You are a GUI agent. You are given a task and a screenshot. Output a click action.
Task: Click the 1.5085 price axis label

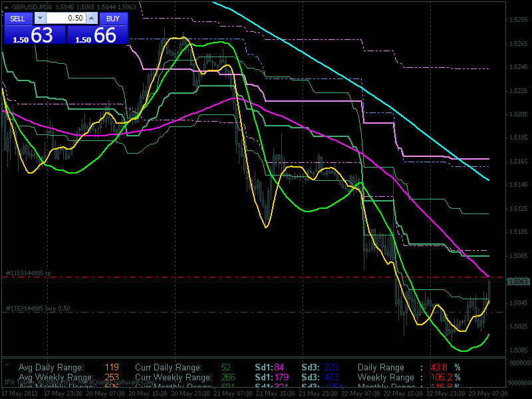519,256
